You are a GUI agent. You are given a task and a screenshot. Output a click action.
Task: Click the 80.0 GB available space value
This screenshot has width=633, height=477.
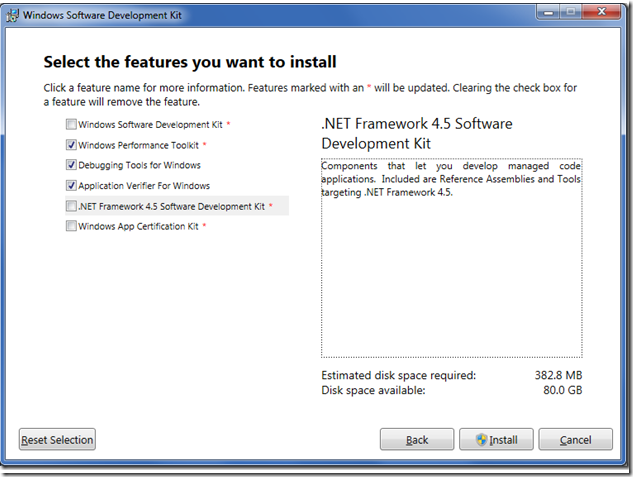point(563,390)
